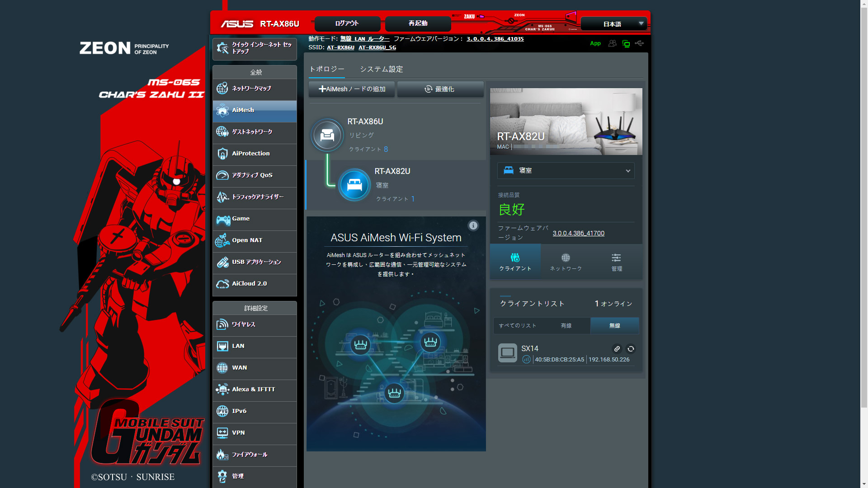Click the guest network users icon in header
Screen dimensions: 868x488
(x=612, y=43)
